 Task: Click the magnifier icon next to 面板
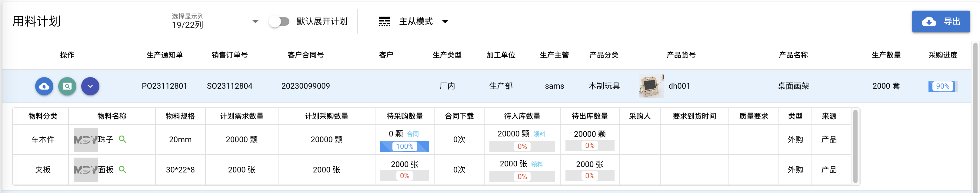coord(122,169)
